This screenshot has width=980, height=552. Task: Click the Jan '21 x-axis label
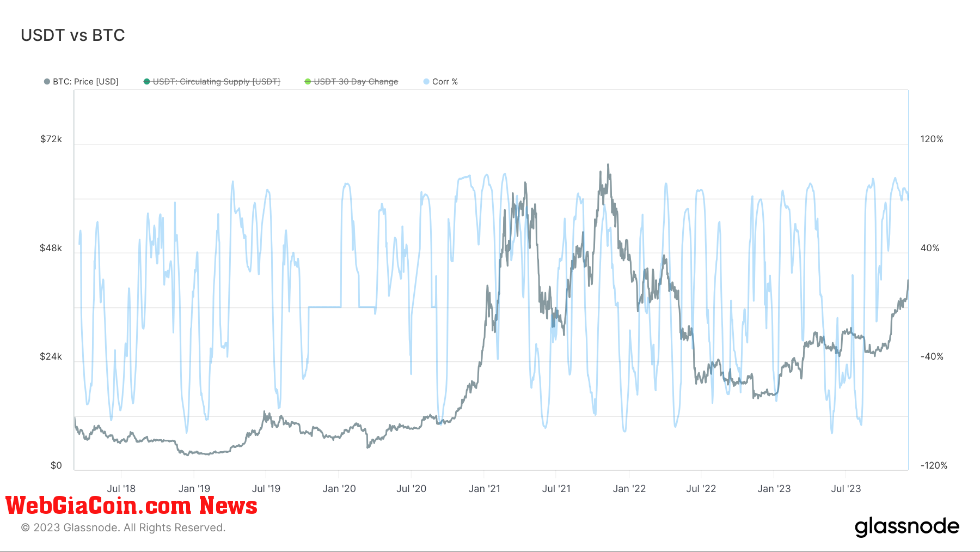(x=485, y=489)
